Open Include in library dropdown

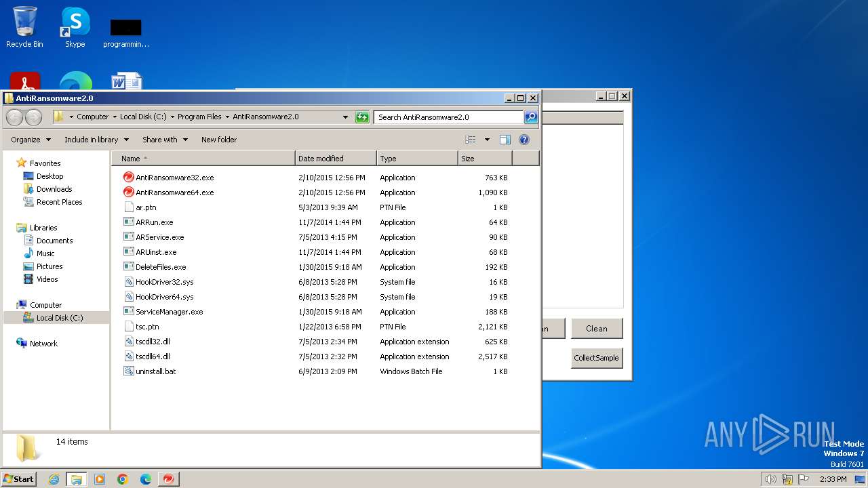point(96,140)
